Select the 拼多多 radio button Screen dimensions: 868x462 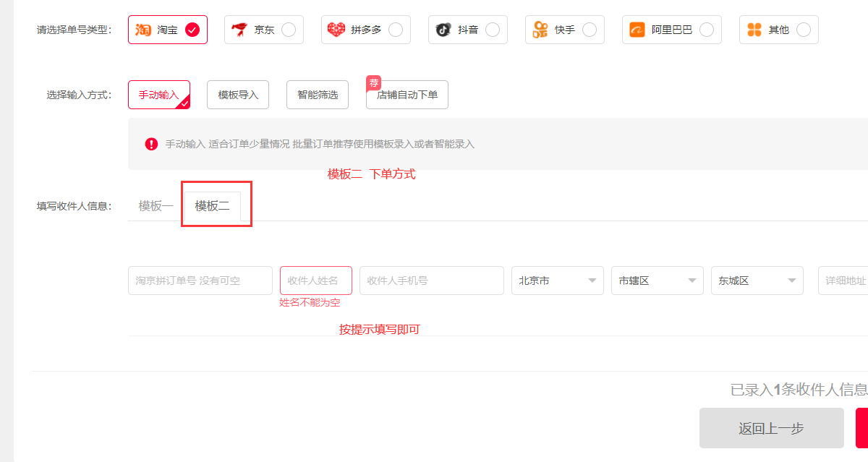396,30
